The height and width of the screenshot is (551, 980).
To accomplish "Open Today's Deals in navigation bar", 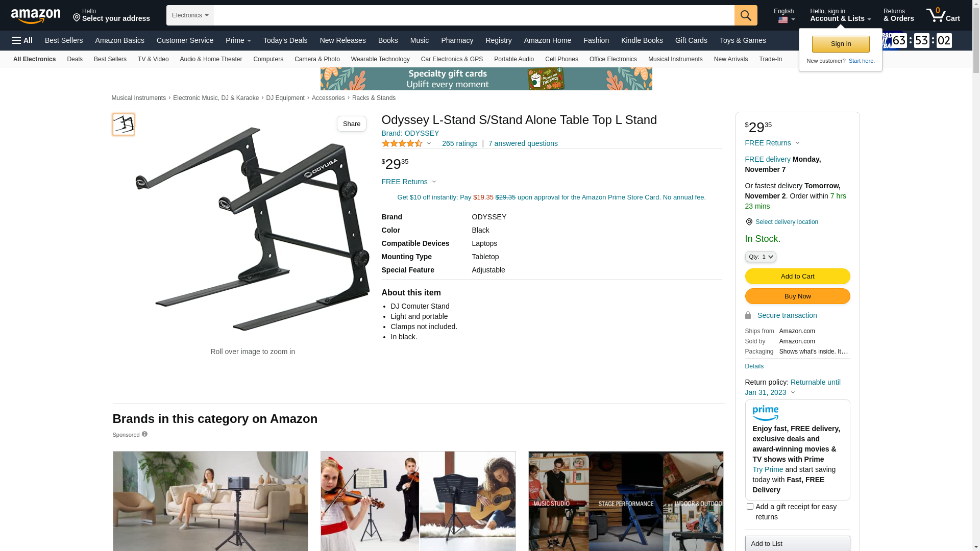I will tap(285, 40).
